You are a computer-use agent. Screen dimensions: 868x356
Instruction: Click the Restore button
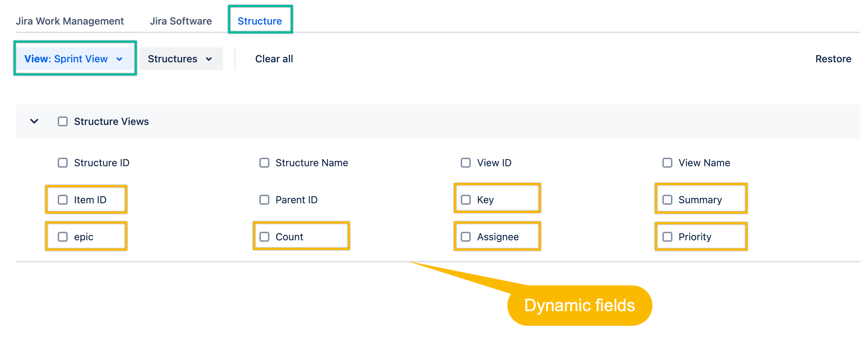[833, 59]
